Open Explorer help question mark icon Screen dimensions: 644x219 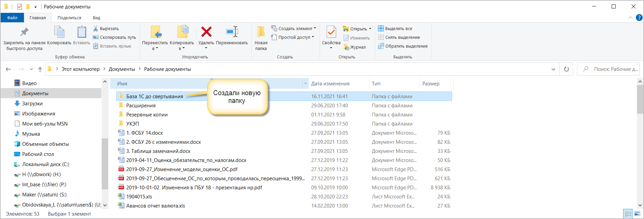639,18
